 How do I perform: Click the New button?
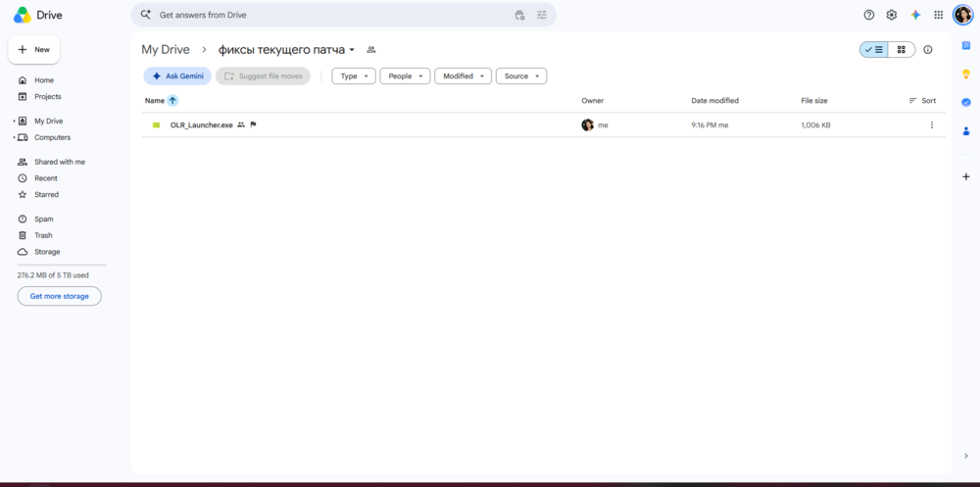point(33,49)
